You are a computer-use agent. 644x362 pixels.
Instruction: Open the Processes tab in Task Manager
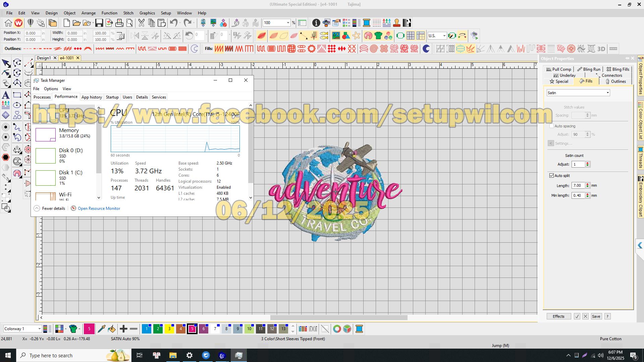(x=42, y=97)
